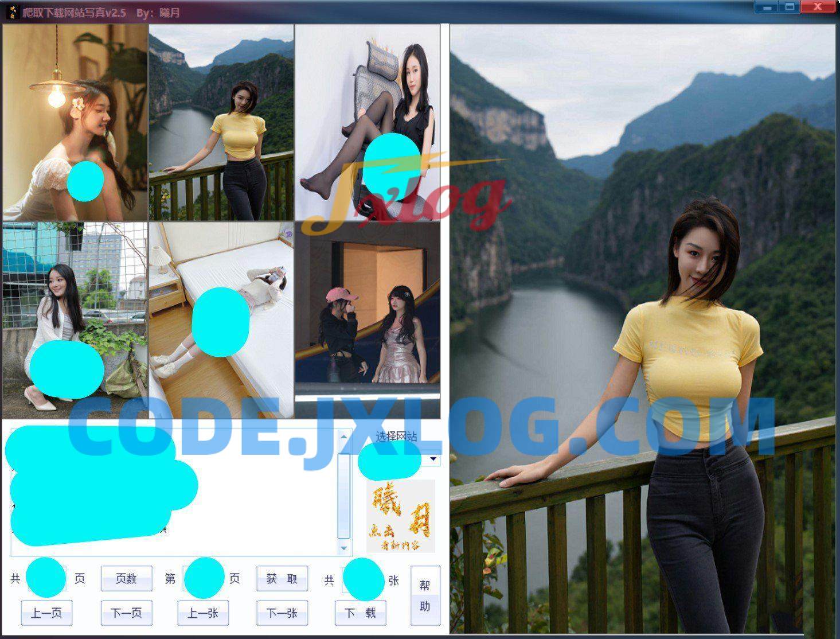The width and height of the screenshot is (840, 639).
Task: Go to previous page with 上一页
Action: 46,613
